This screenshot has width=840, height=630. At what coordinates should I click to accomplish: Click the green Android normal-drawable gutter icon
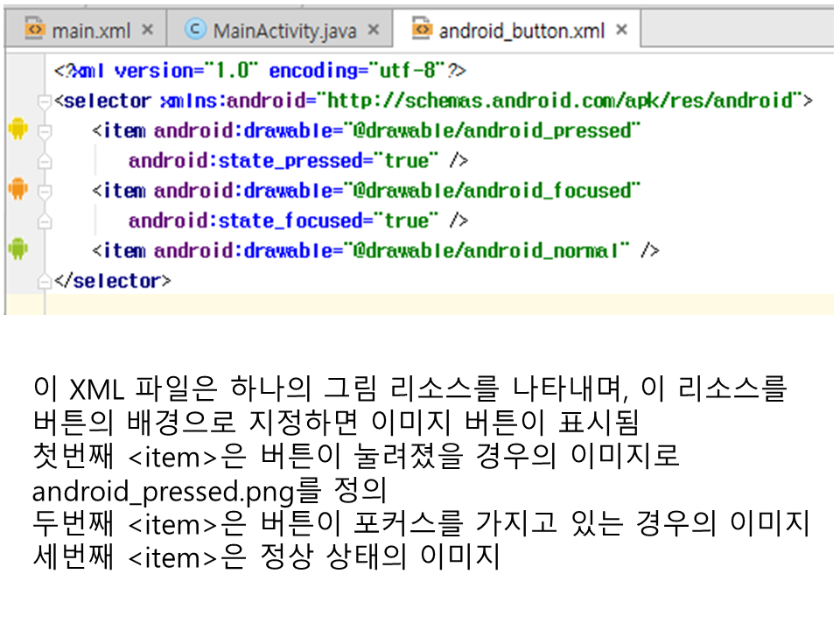coord(17,250)
